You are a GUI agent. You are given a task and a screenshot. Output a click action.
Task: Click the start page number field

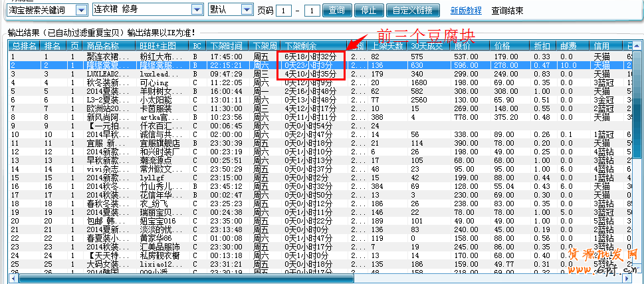coord(284,10)
